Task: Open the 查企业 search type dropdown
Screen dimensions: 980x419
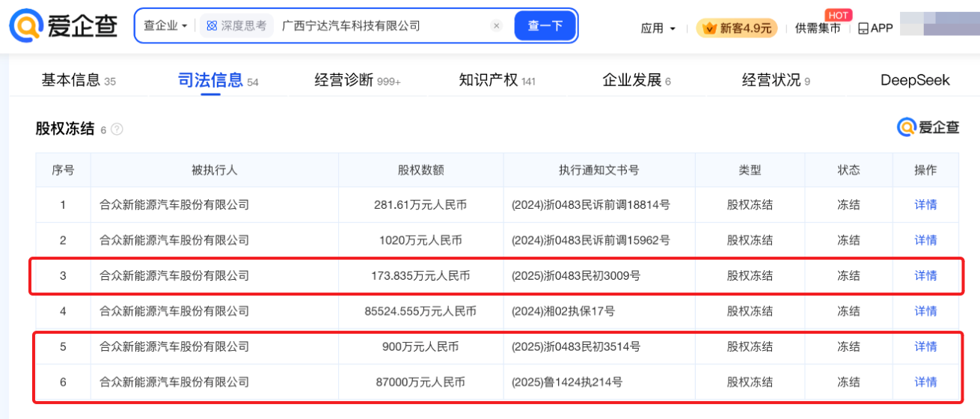Action: 165,26
